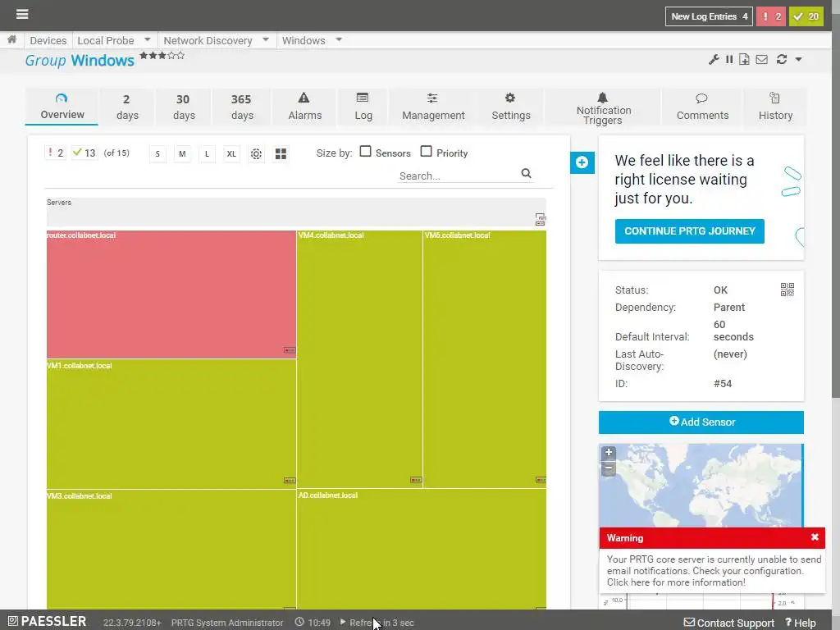Click the Paessler logo in footer
This screenshot has height=630, width=840.
pyautogui.click(x=47, y=622)
